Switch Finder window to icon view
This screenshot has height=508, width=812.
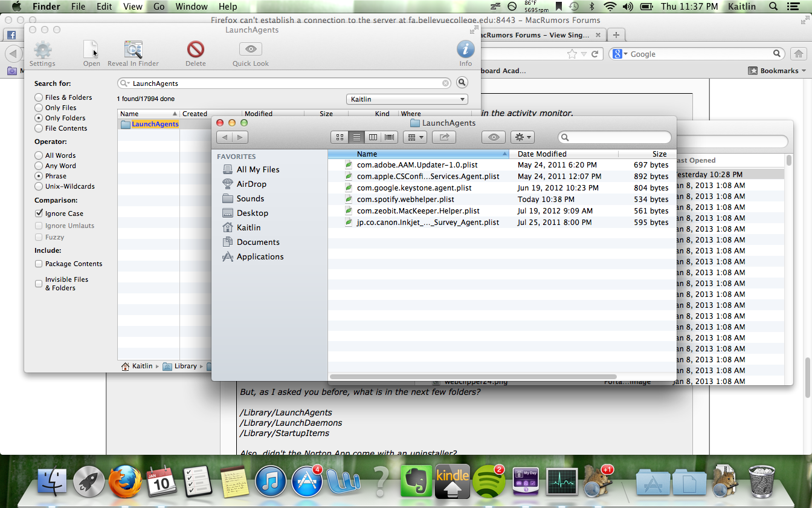[x=340, y=137]
